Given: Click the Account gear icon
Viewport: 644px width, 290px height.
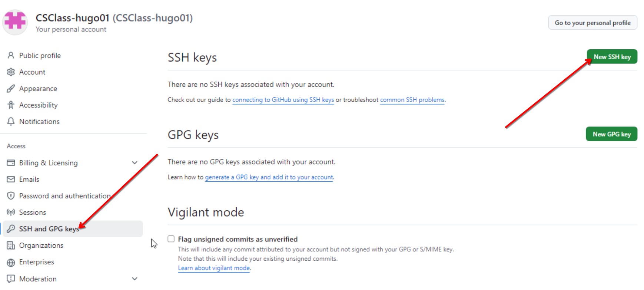Looking at the screenshot, I should click(11, 72).
